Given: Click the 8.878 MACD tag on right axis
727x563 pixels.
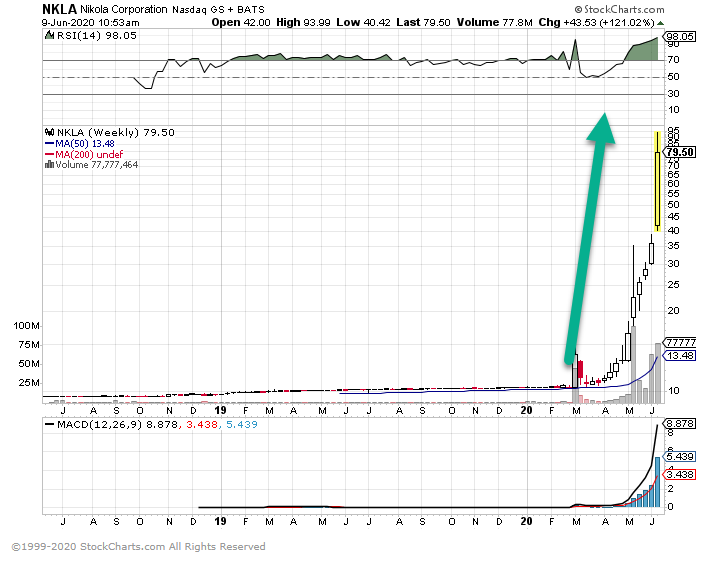Looking at the screenshot, I should [x=680, y=423].
